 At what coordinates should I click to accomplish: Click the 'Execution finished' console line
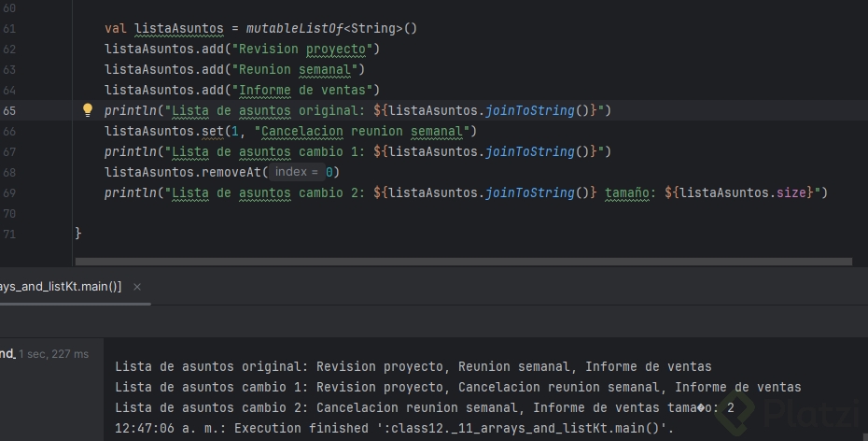[393, 428]
